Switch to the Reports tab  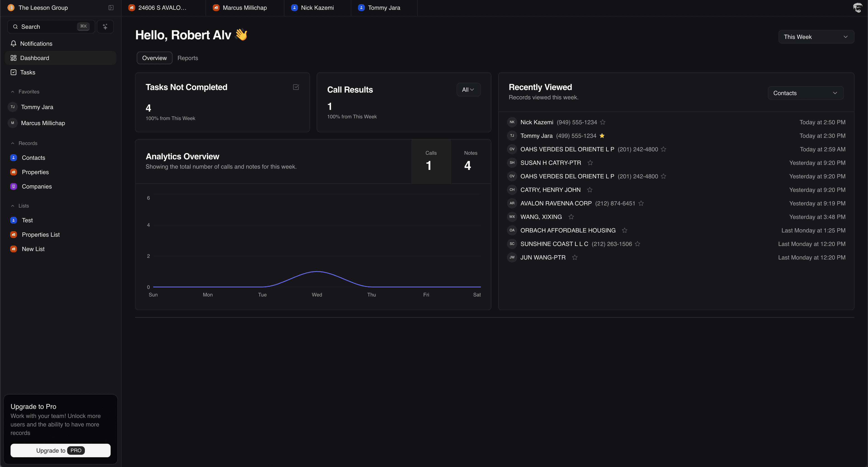pyautogui.click(x=188, y=58)
